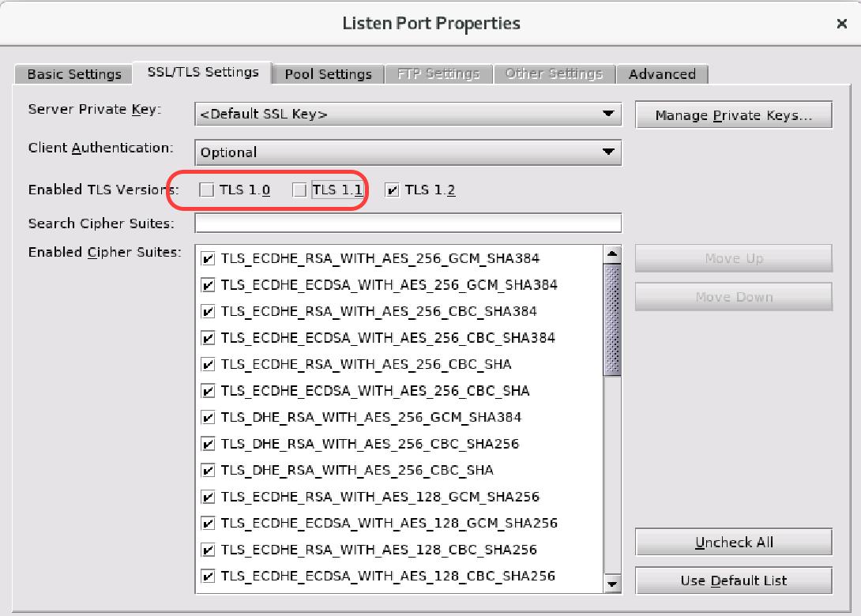Enable the TLS 1.1 checkbox
Screen dimensions: 861x616
300,190
